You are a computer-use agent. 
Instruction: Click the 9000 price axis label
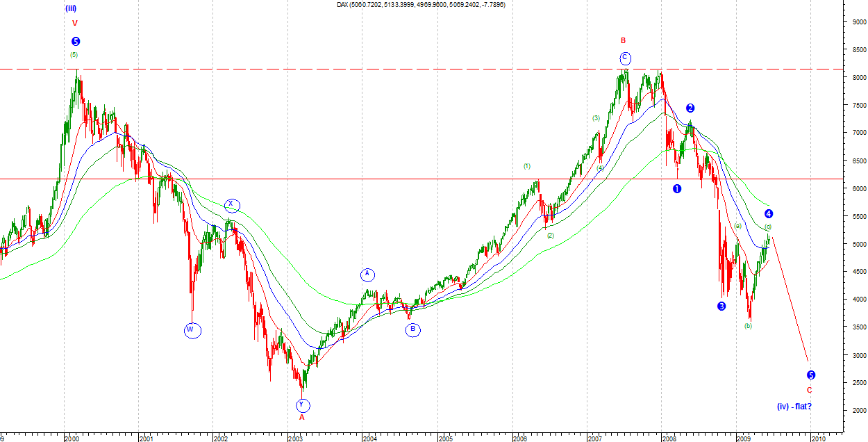pyautogui.click(x=855, y=22)
